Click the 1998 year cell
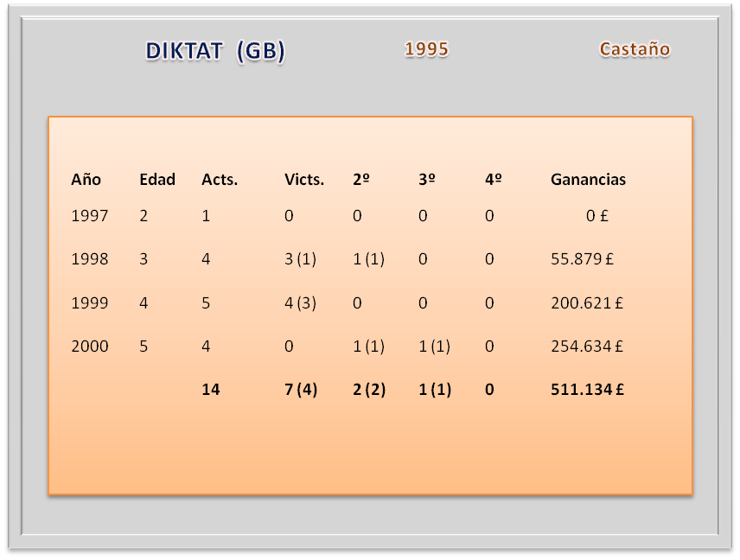 pos(90,259)
